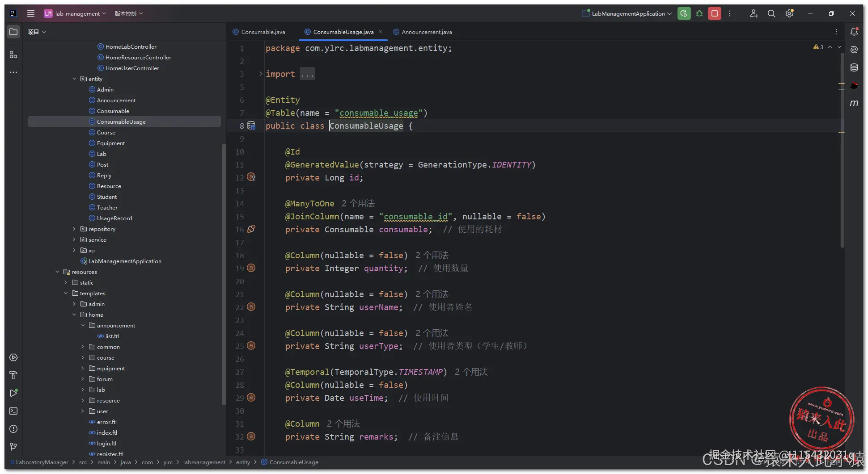Open IDE settings gear

coord(789,13)
